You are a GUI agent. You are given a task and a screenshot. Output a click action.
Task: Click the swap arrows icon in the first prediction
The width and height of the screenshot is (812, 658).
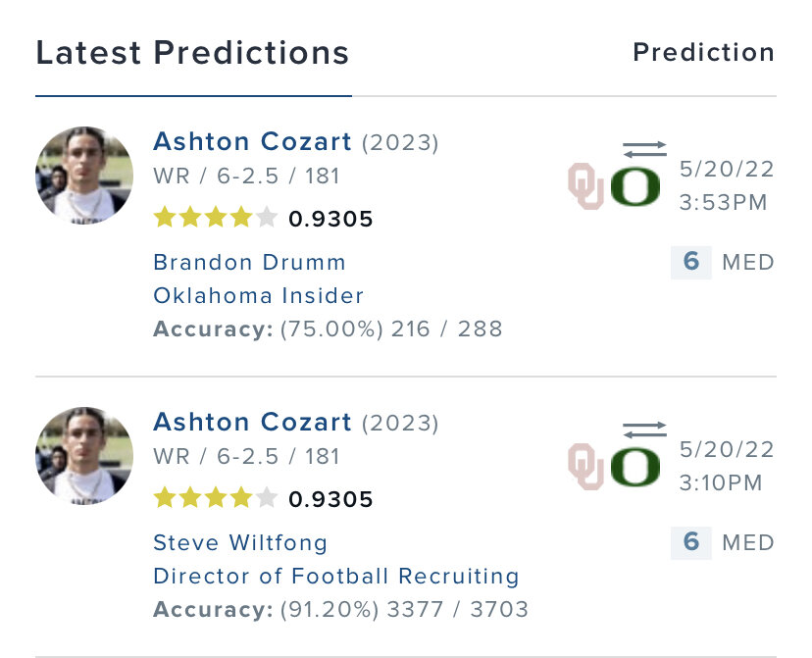tap(644, 149)
